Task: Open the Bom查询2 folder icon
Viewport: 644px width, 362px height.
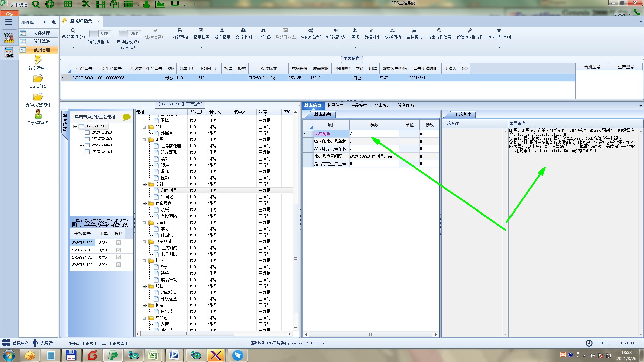Action: [38, 79]
